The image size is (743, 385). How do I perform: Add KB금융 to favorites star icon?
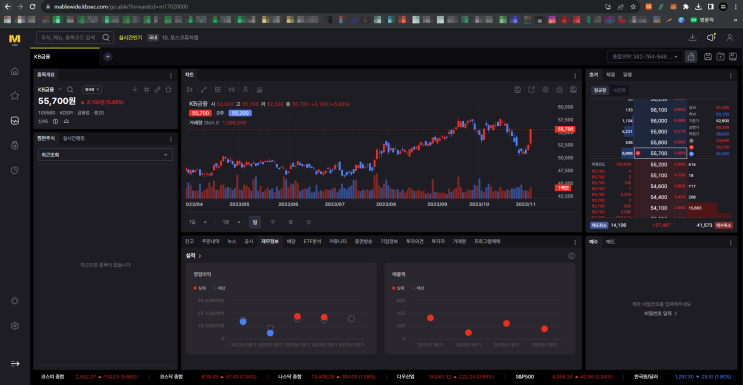tap(168, 90)
